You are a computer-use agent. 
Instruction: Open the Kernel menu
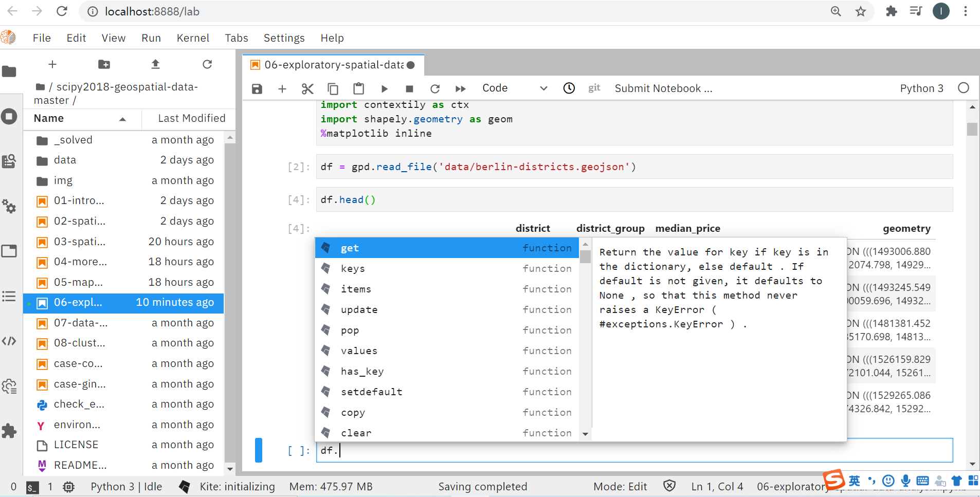click(x=192, y=38)
